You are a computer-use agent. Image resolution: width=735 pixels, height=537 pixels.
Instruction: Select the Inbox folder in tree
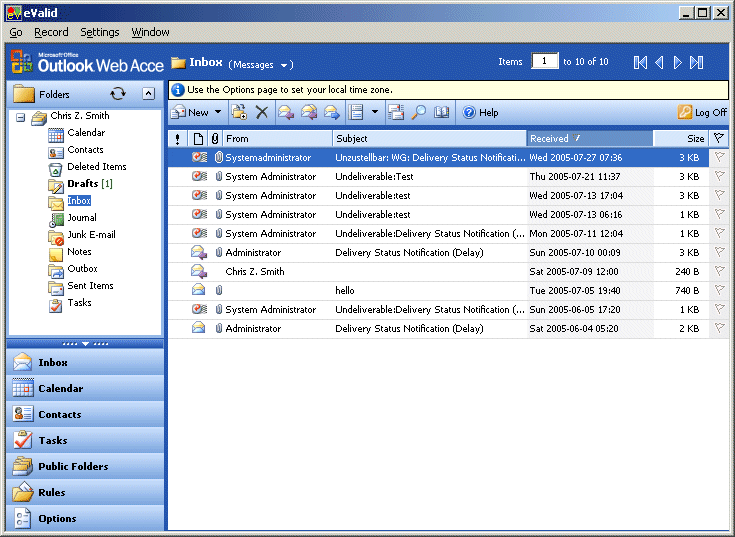tap(79, 201)
